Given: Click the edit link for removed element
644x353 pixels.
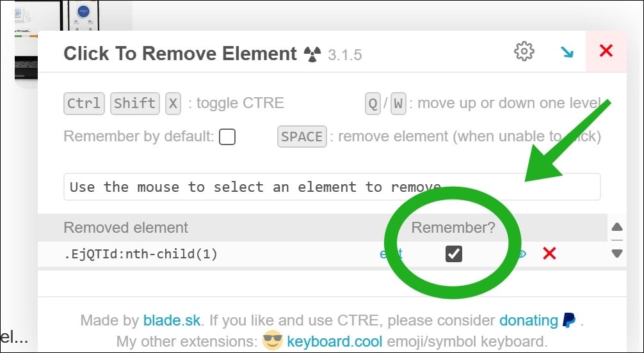Looking at the screenshot, I should pyautogui.click(x=390, y=254).
